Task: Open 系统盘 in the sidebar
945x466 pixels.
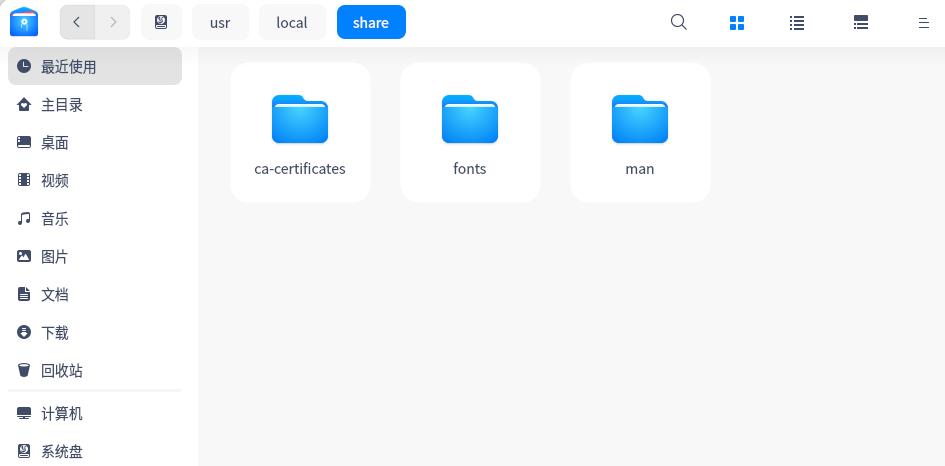Action: coord(95,452)
